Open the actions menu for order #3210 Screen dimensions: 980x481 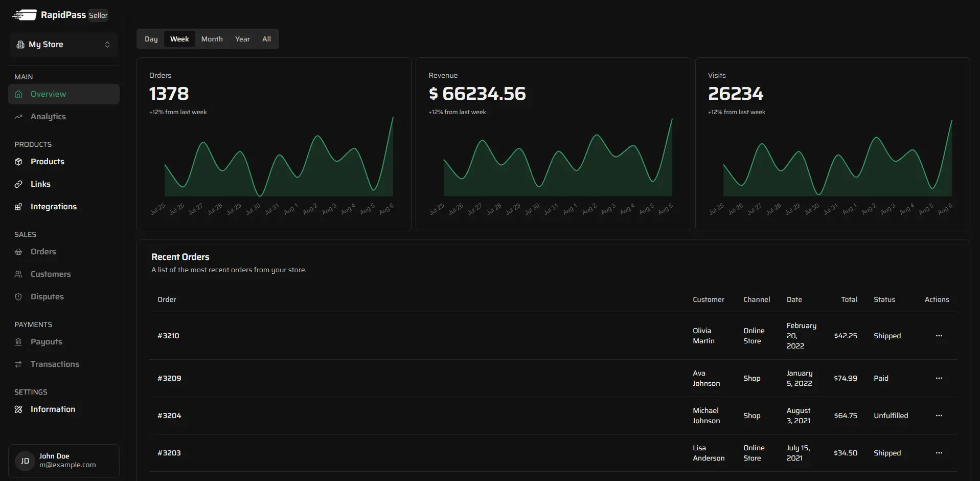(939, 336)
